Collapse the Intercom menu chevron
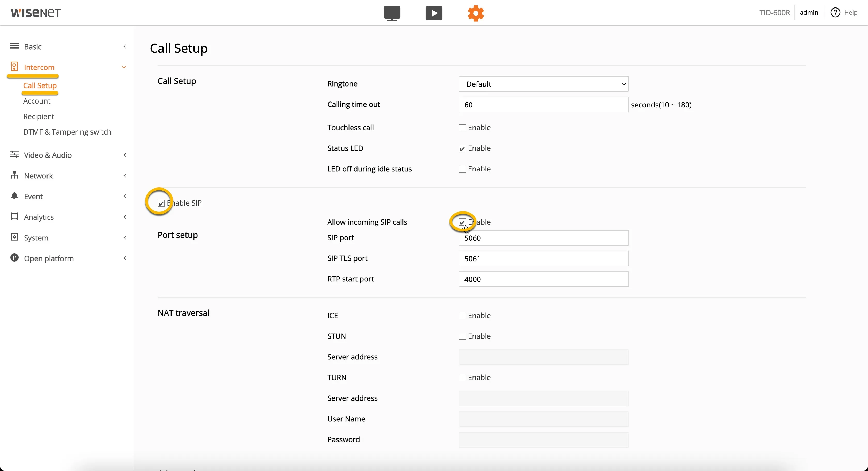The image size is (868, 471). pyautogui.click(x=124, y=67)
